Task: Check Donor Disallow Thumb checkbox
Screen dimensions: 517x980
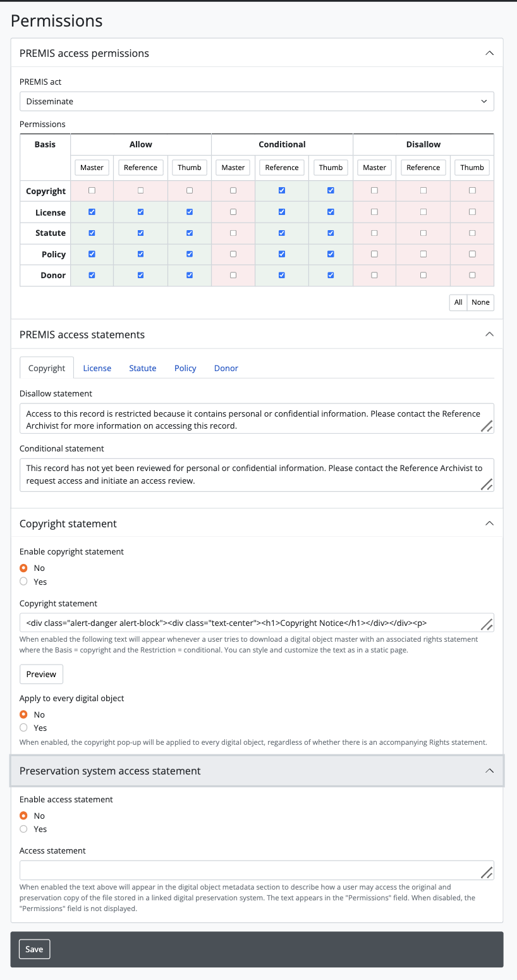Action: point(472,275)
